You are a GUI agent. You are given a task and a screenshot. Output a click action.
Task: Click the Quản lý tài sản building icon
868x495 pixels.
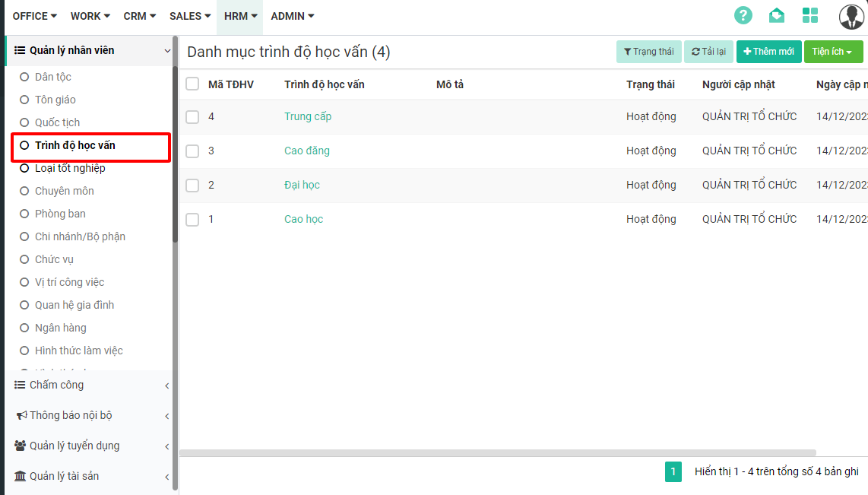point(20,476)
